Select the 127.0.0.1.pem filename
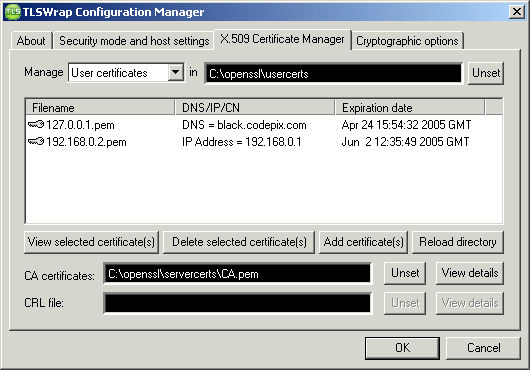The image size is (530, 370). 80,125
